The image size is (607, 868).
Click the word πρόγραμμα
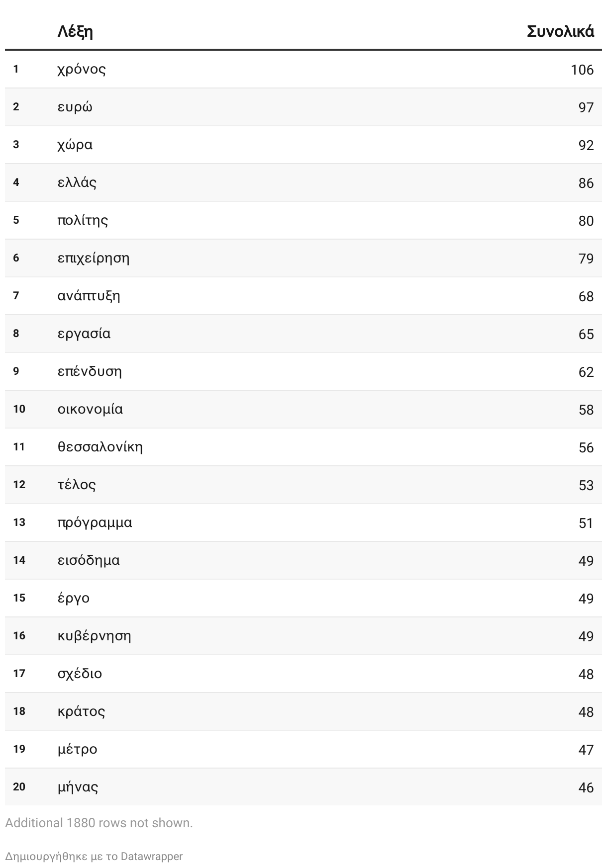[x=95, y=523]
